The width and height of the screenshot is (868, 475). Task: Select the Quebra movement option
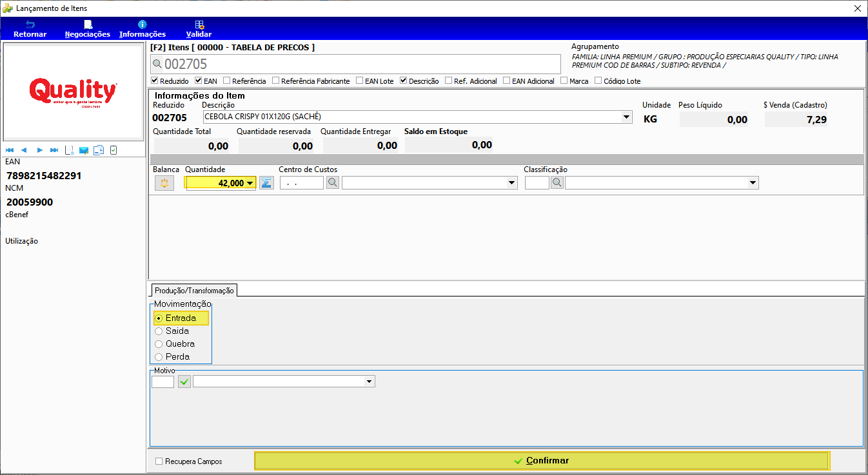click(x=159, y=344)
